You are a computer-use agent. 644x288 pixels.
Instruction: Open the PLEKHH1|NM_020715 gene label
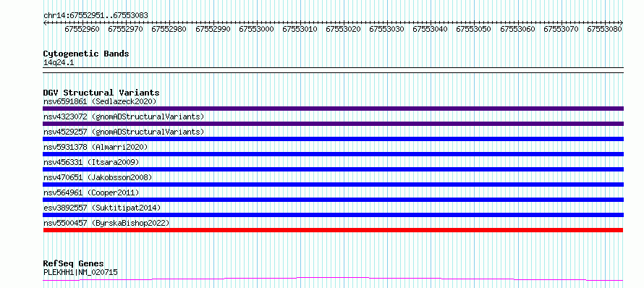80,272
